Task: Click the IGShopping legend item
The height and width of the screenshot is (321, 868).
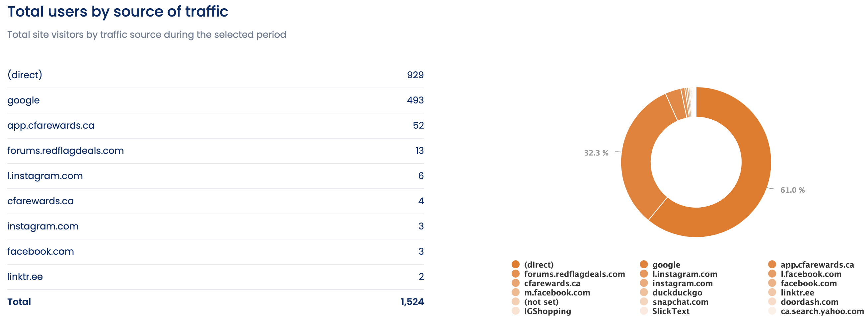Action: 547,311
